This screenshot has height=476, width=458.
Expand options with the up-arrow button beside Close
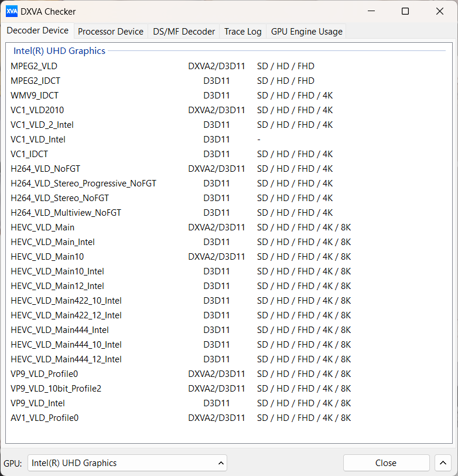pyautogui.click(x=443, y=463)
